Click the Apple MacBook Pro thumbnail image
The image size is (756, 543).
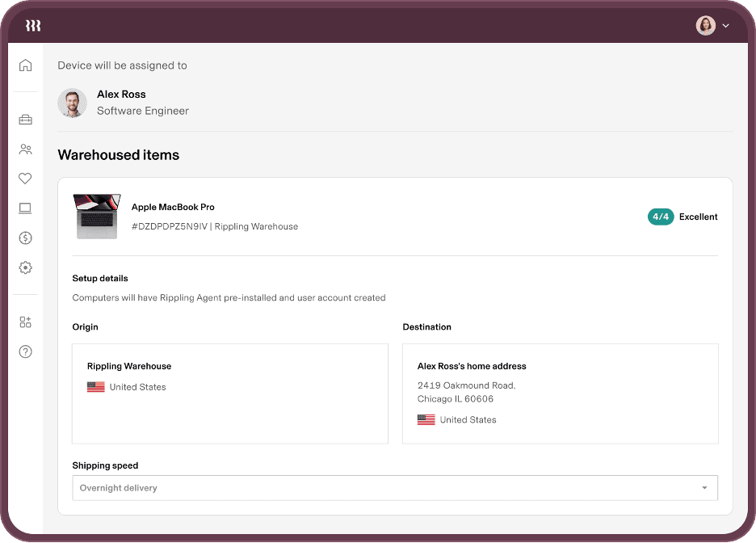click(x=97, y=216)
